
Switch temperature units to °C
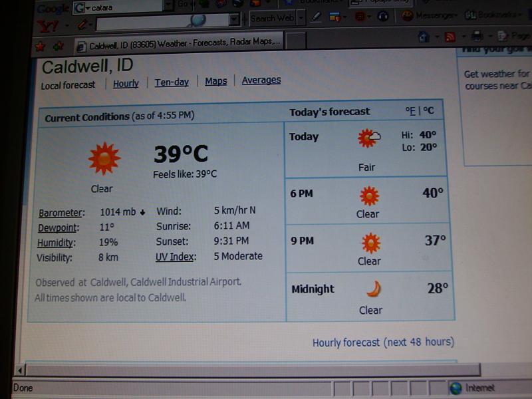coord(428,111)
